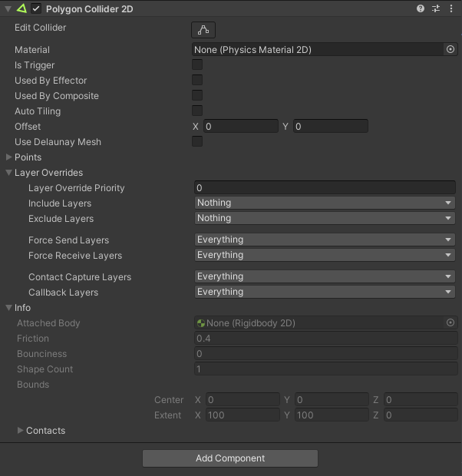The width and height of the screenshot is (462, 476).
Task: Click the Layer Override Priority field
Action: coord(325,187)
